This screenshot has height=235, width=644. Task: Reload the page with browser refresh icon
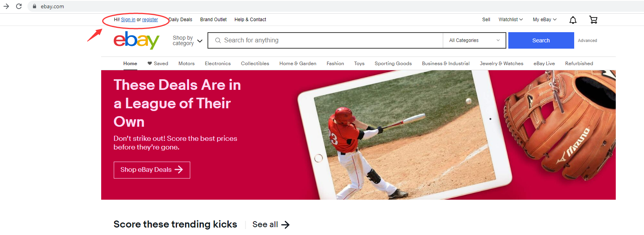pos(19,6)
